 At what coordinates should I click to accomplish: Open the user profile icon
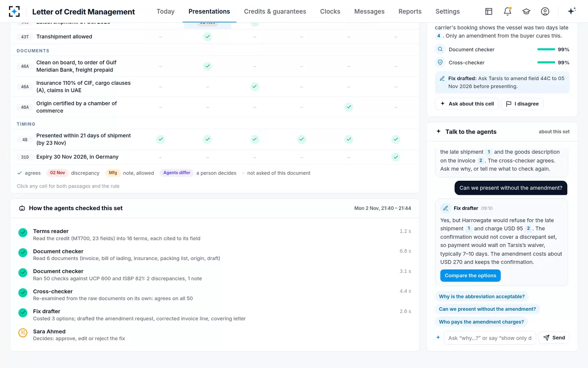coord(545,11)
